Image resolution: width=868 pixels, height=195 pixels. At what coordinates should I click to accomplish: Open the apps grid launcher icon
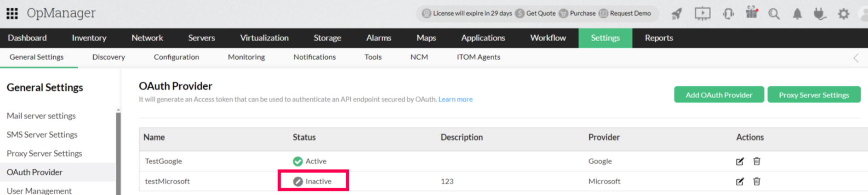(12, 14)
